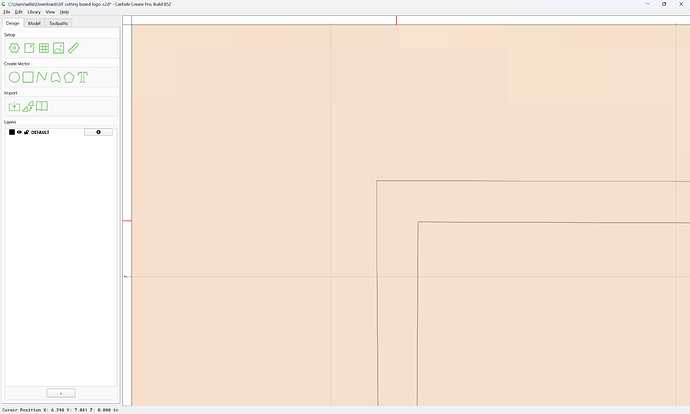
Task: Select the Curve vector tool
Action: [55, 77]
